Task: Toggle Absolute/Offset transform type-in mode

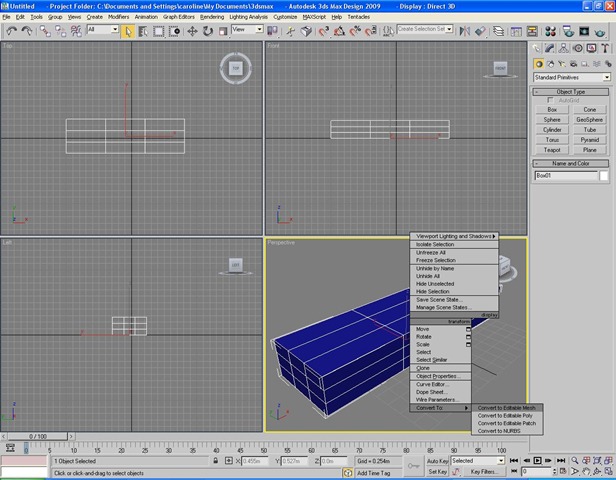Action: tap(229, 461)
